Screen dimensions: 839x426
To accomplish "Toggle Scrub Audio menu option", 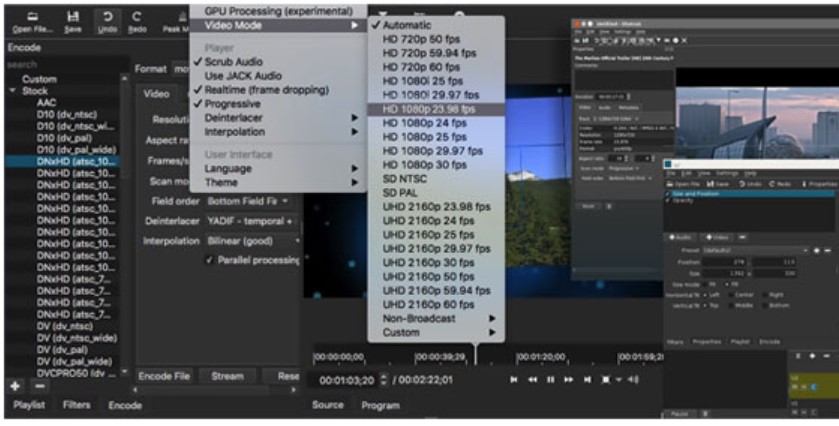I will (278, 62).
